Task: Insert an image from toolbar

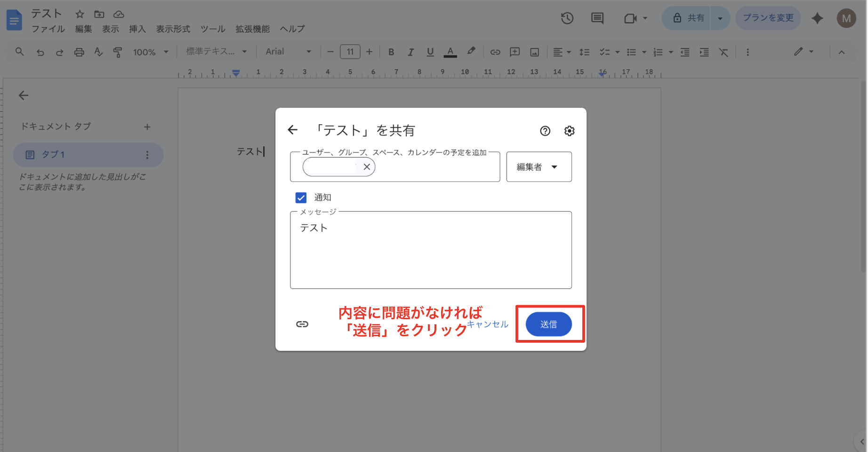Action: click(535, 52)
